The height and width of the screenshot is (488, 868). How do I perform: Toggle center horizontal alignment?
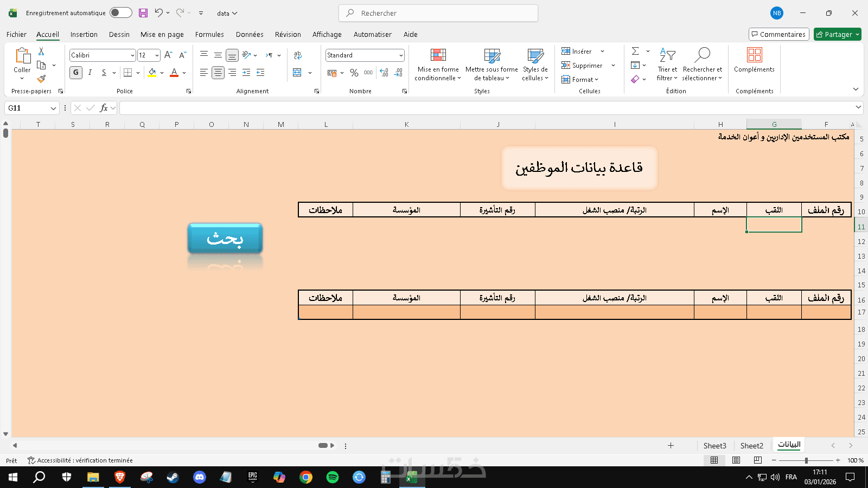[x=218, y=73]
